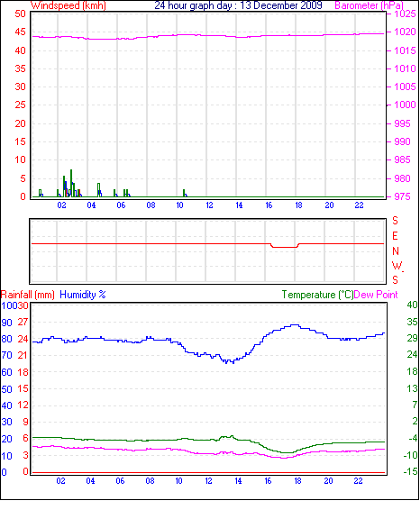Click the N wind direction label
Image resolution: width=420 pixels, height=510 pixels.
click(396, 251)
